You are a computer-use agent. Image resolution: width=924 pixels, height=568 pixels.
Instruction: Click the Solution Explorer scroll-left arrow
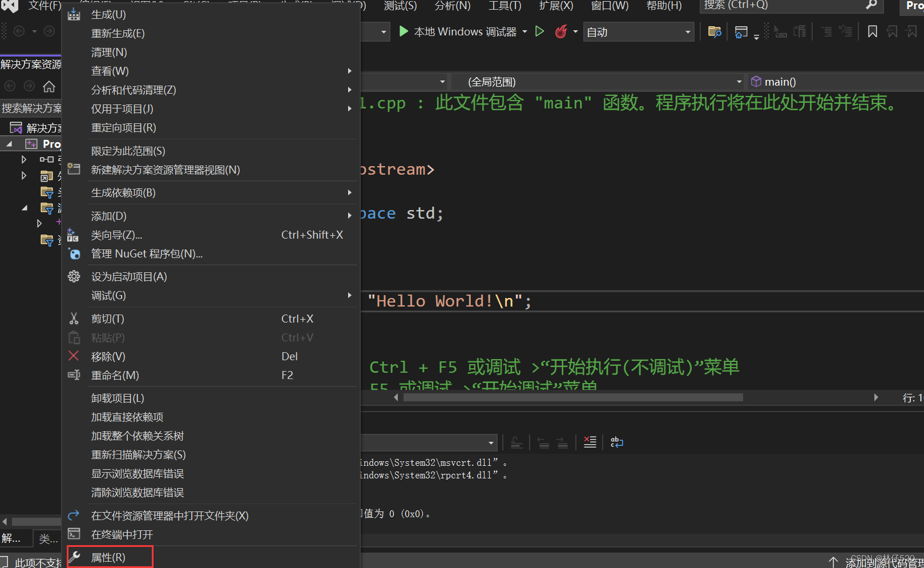5,521
